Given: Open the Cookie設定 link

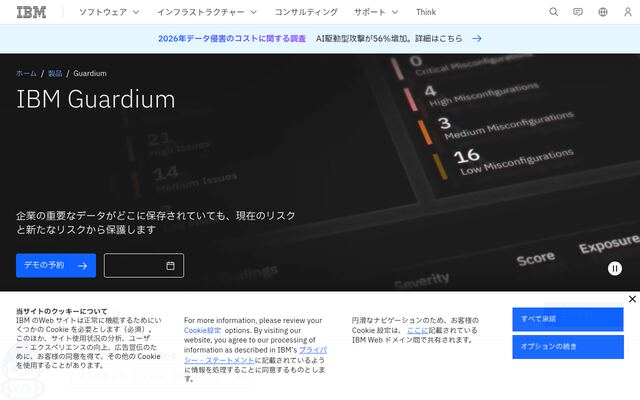Looking at the screenshot, I should 202,330.
